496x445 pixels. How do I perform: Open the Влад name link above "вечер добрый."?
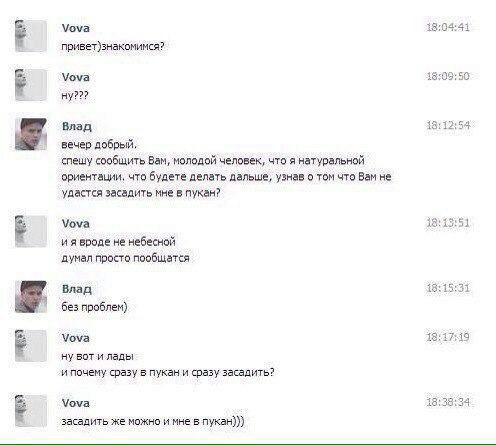click(77, 126)
